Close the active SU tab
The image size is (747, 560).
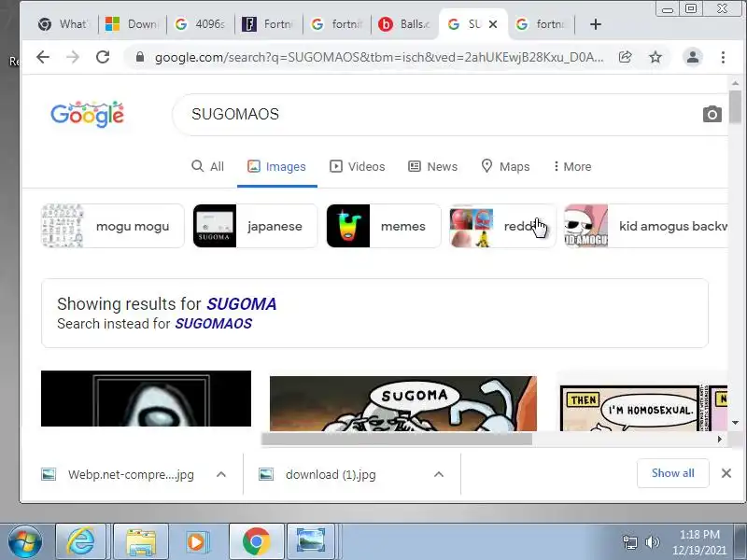point(493,24)
